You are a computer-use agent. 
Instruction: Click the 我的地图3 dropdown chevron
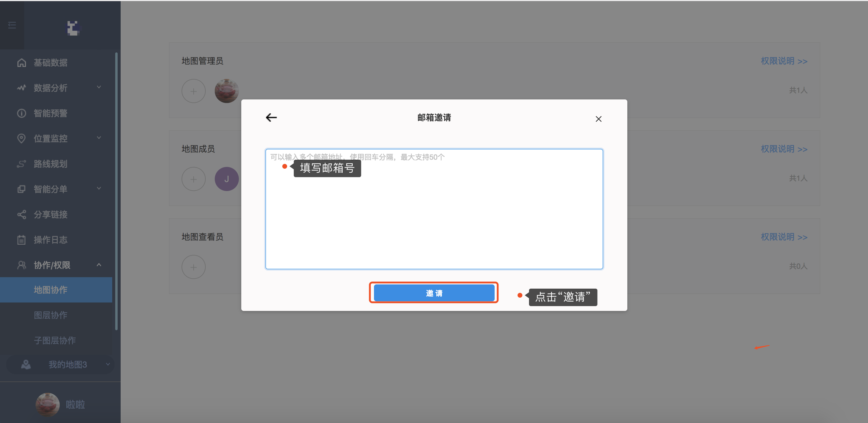click(108, 364)
